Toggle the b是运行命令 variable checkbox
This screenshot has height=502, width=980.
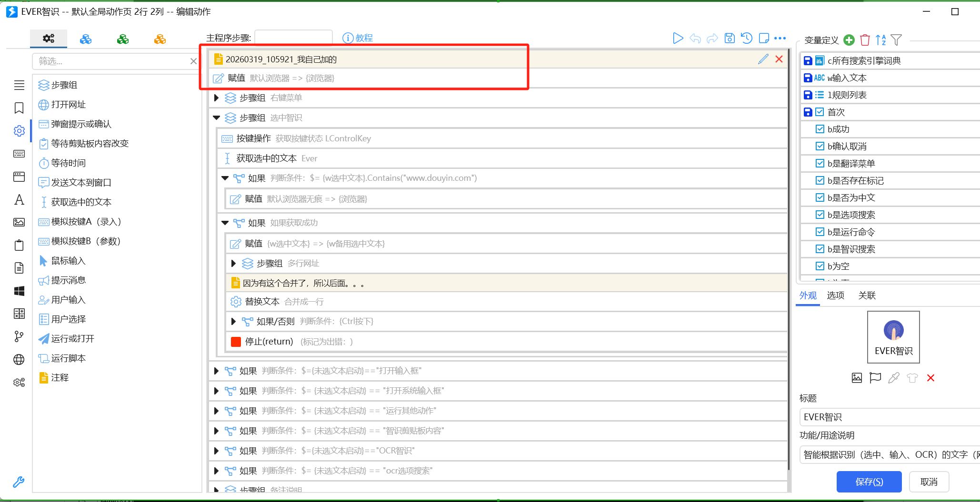coord(820,232)
